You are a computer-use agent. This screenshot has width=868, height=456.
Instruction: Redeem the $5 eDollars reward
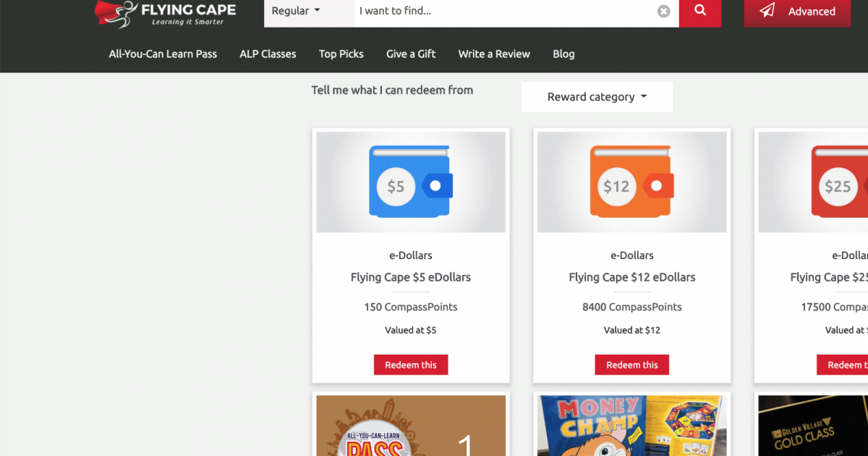click(x=411, y=365)
